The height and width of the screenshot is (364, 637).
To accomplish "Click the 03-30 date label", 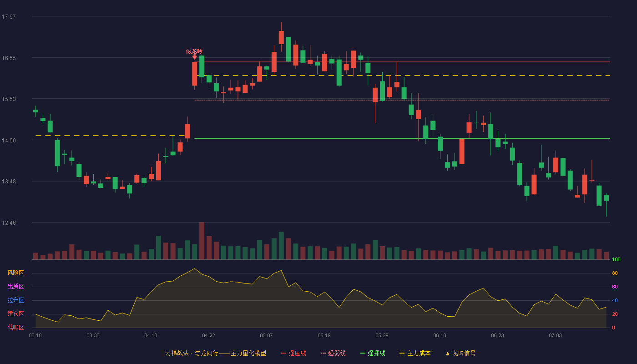I will tap(93, 335).
